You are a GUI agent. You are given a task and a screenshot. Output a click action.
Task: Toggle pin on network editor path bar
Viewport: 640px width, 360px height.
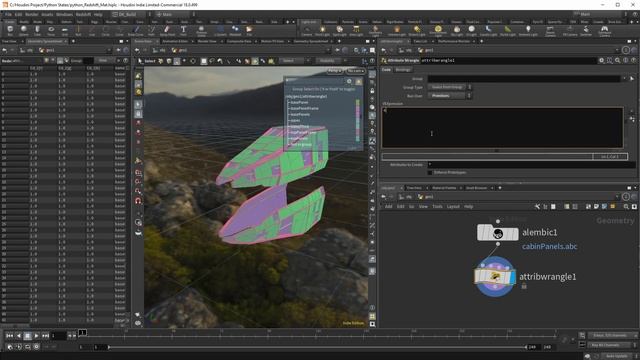point(625,197)
